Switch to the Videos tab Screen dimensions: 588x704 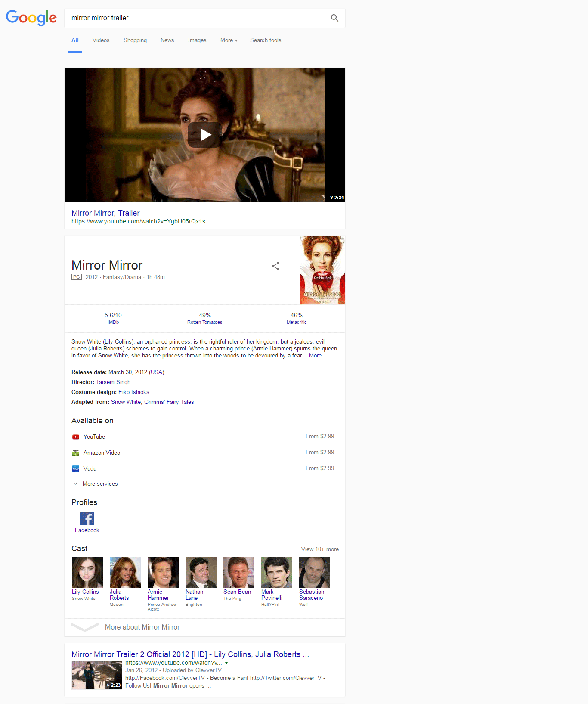pyautogui.click(x=101, y=40)
